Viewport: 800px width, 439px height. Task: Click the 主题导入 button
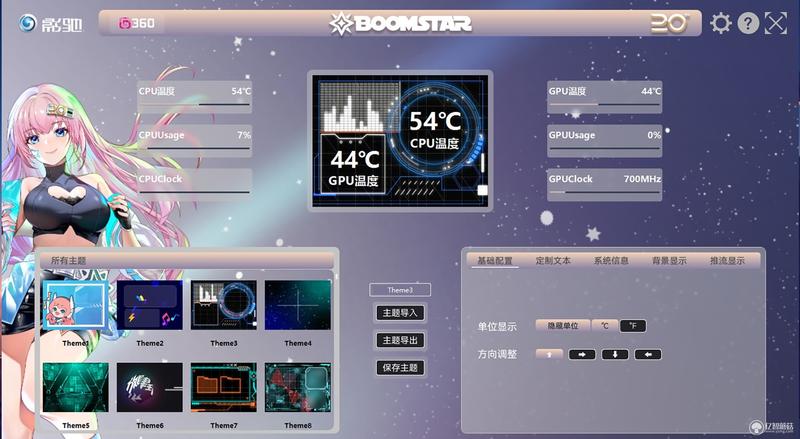pyautogui.click(x=400, y=313)
